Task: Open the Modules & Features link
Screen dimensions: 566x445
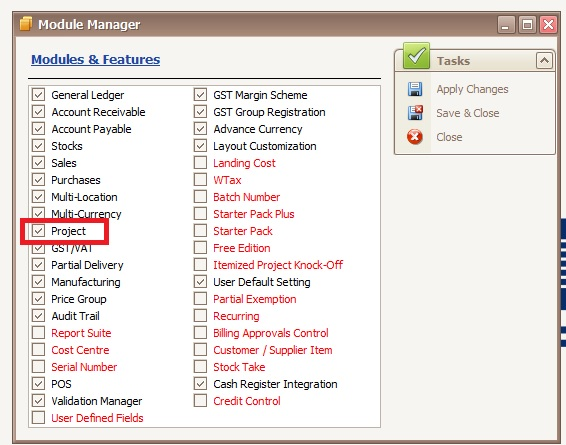Action: 96,60
